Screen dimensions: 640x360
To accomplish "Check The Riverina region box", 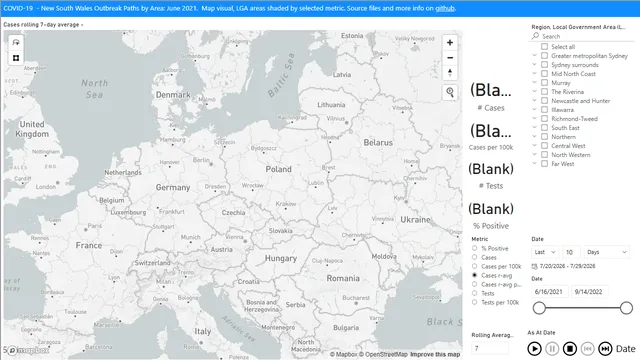I will coord(544,91).
